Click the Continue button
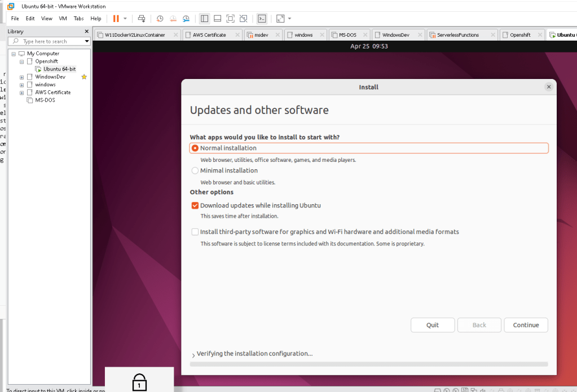The height and width of the screenshot is (392, 577). coord(526,325)
